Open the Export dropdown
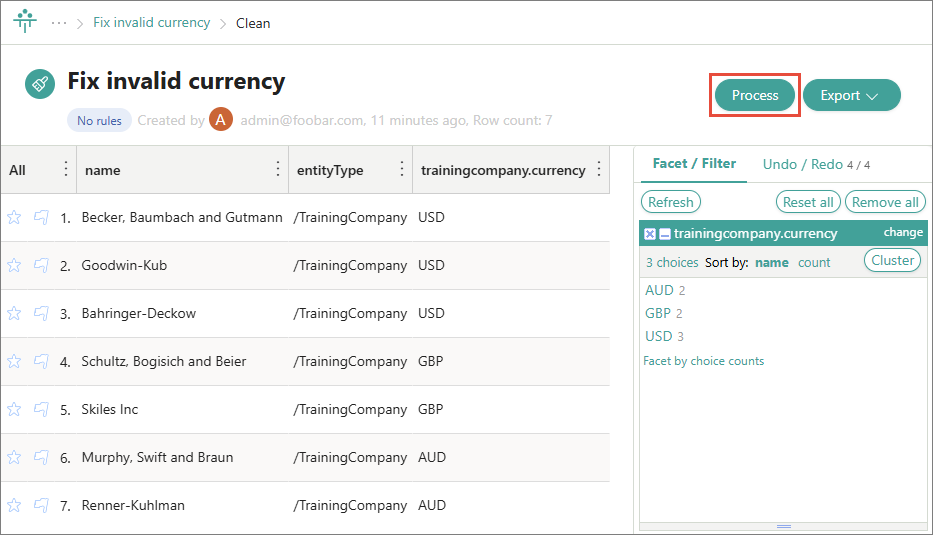The height and width of the screenshot is (535, 933). (851, 95)
